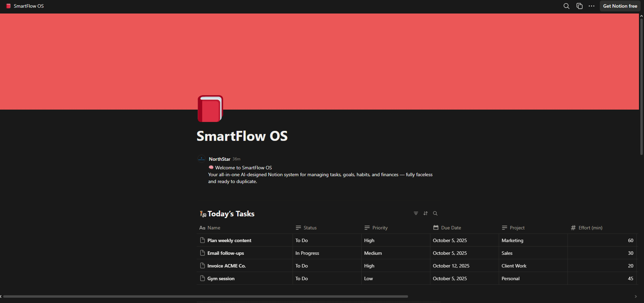Image resolution: width=644 pixels, height=303 pixels.
Task: Open the Email follow-ups task
Action: coord(226,253)
